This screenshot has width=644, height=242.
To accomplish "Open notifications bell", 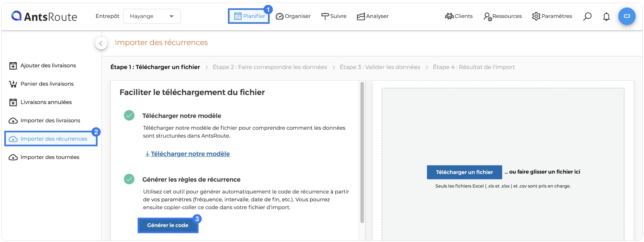I will click(606, 17).
